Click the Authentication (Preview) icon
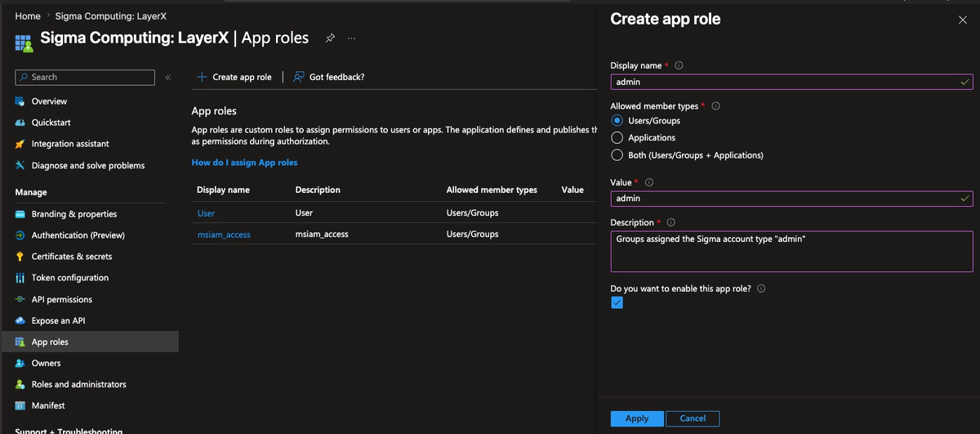The image size is (980, 434). click(20, 235)
